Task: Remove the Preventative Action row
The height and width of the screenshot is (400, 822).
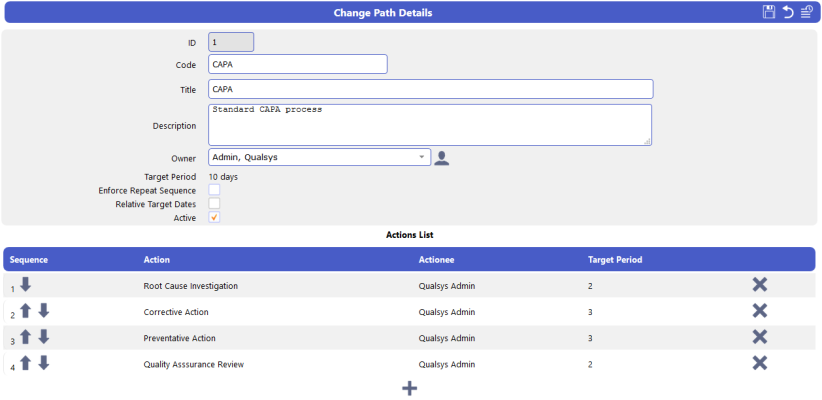Action: 760,337
